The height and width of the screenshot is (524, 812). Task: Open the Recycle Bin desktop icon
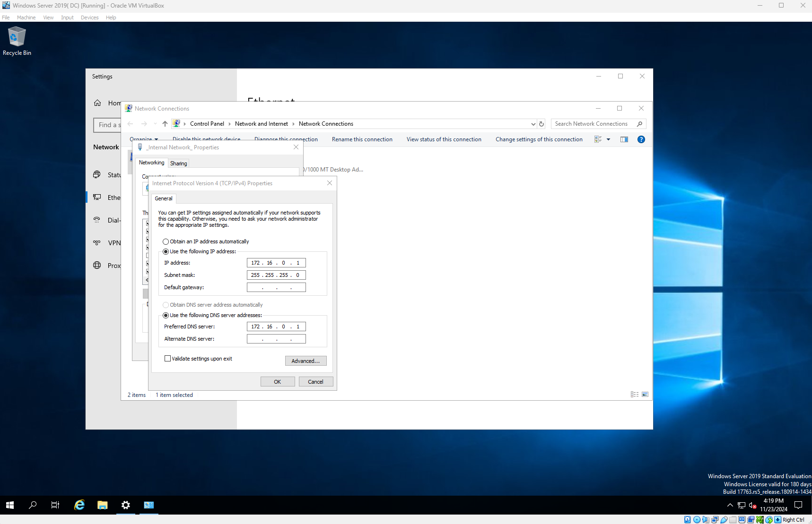tap(17, 42)
